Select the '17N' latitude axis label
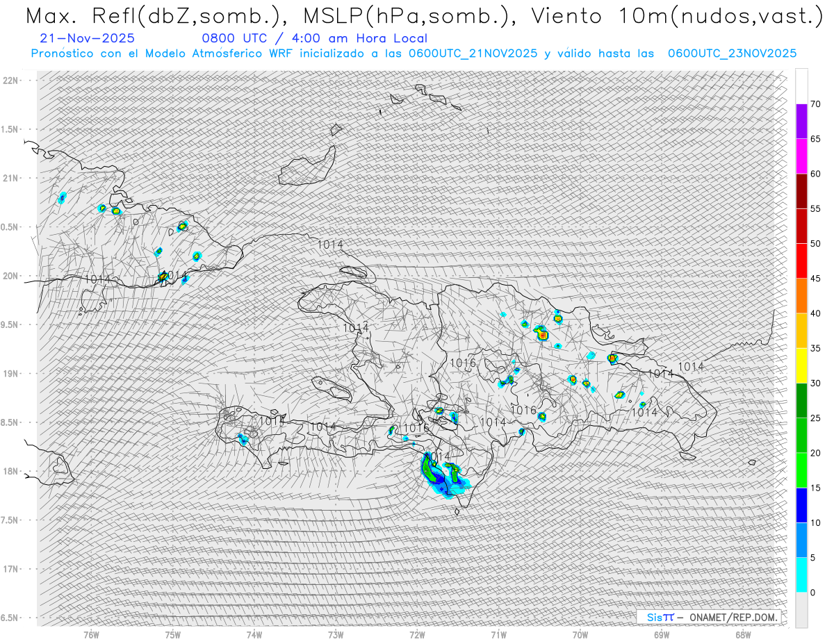The height and width of the screenshot is (644, 834). [x=10, y=569]
